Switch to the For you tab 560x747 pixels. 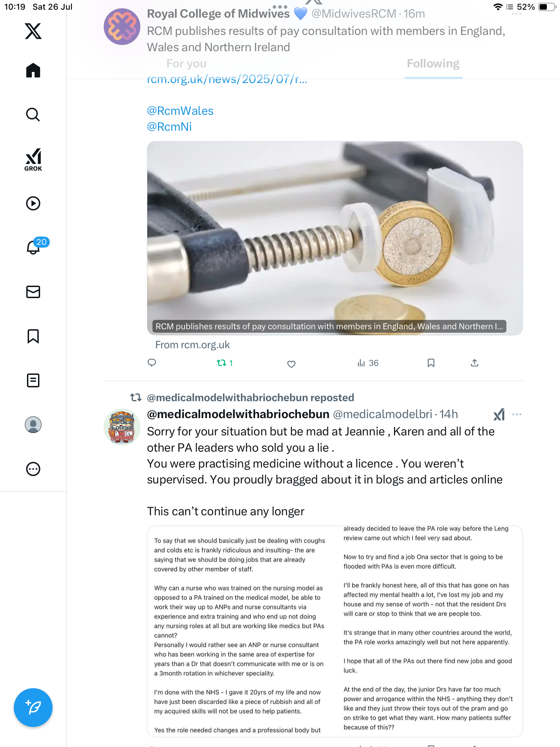(186, 64)
